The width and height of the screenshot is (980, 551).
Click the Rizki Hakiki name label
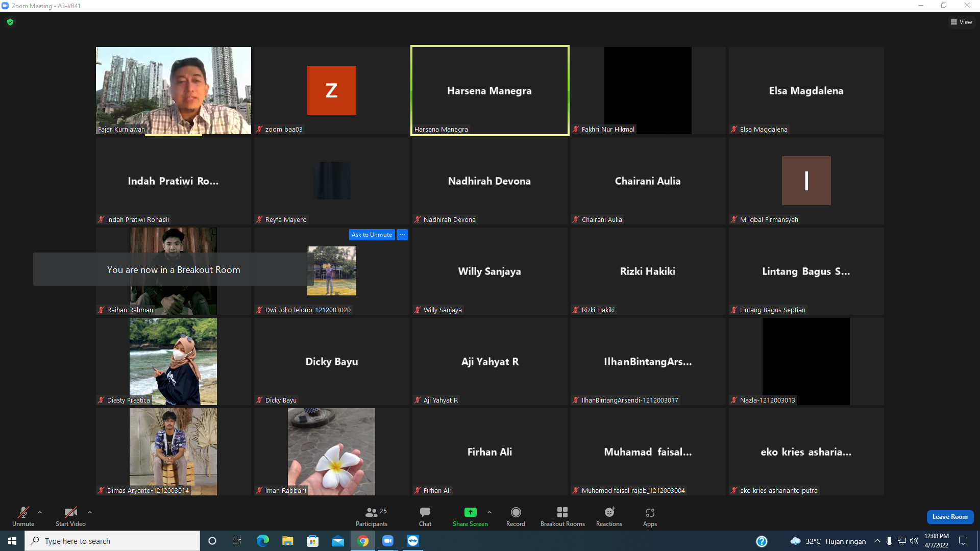pos(598,310)
